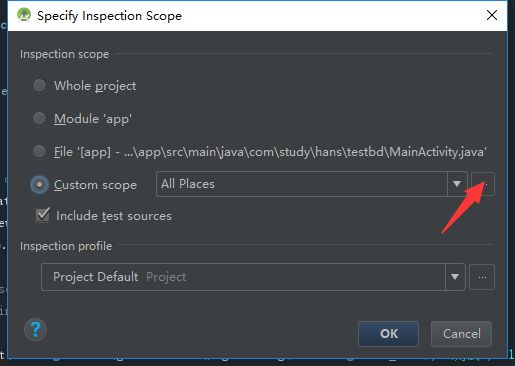Image resolution: width=515 pixels, height=366 pixels.
Task: Select the Module 'app' radio option
Action: pos(39,118)
